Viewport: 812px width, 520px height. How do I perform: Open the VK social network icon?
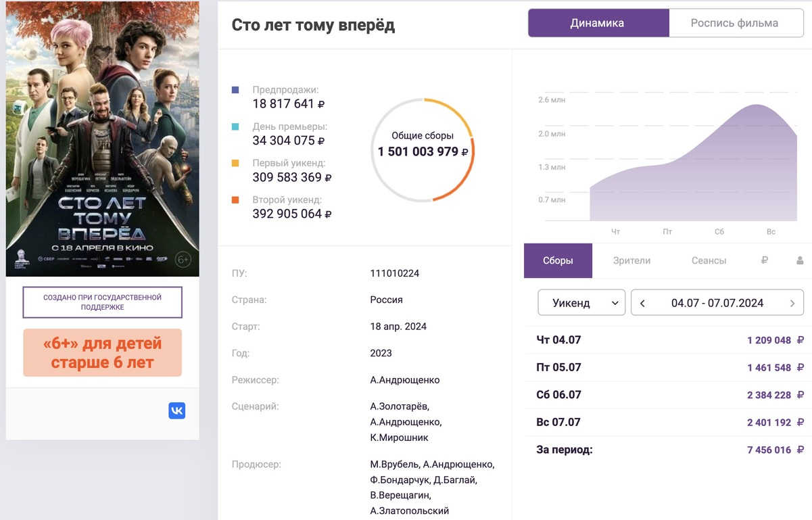click(176, 410)
